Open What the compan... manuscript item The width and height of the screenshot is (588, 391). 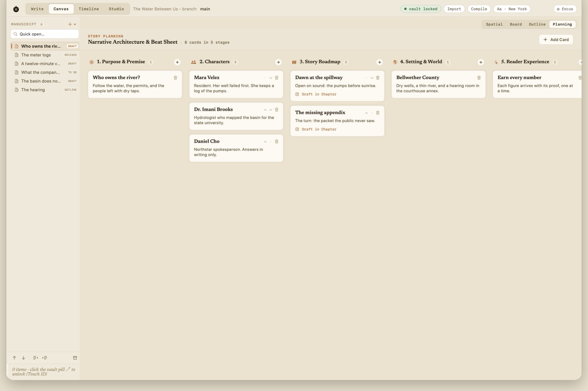44,72
